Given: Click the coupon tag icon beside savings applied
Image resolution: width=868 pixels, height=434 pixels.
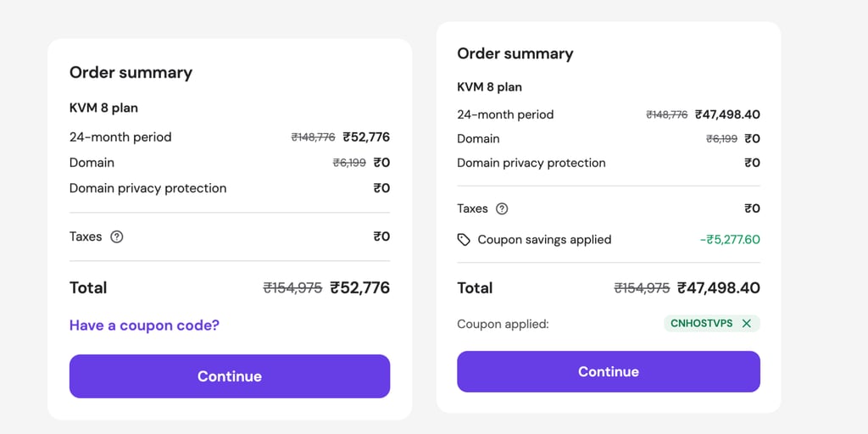Looking at the screenshot, I should tap(464, 240).
